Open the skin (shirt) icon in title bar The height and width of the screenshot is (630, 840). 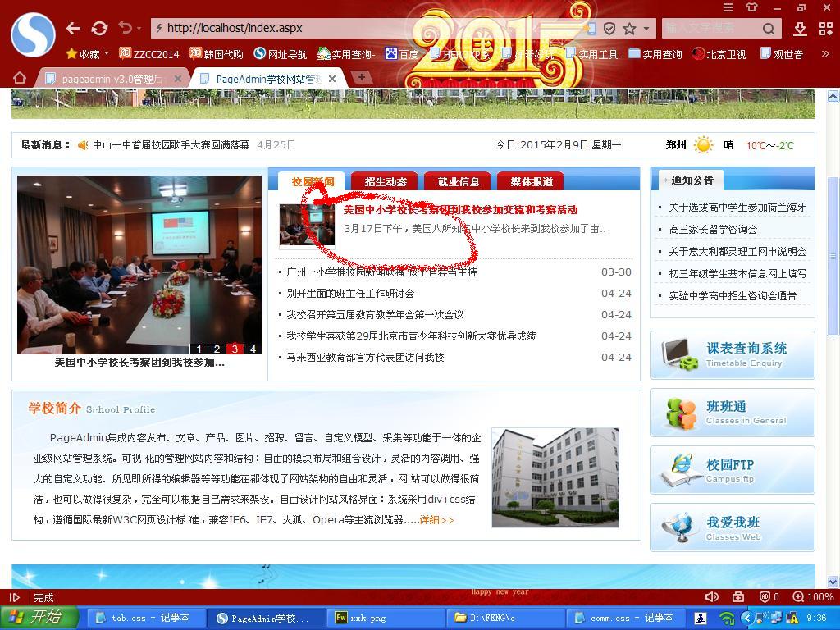[x=751, y=7]
